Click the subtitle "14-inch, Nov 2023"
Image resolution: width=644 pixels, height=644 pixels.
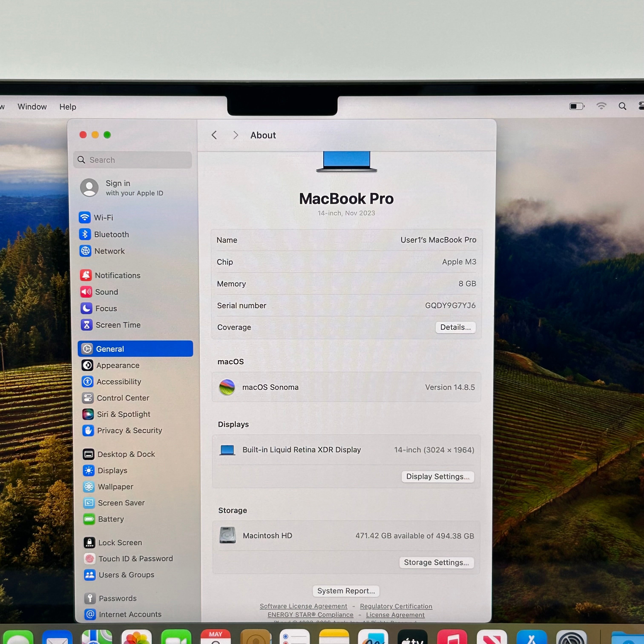[x=346, y=213]
